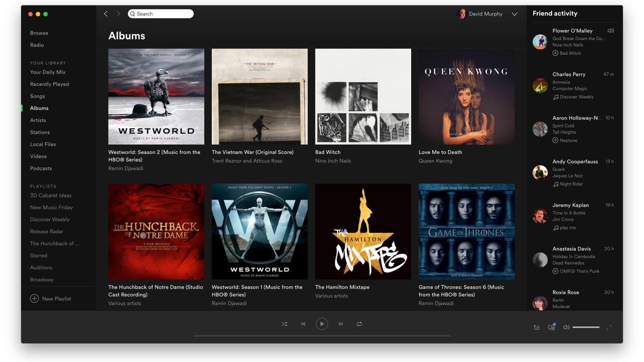
Task: Expand the user menu chevron
Action: (x=514, y=14)
